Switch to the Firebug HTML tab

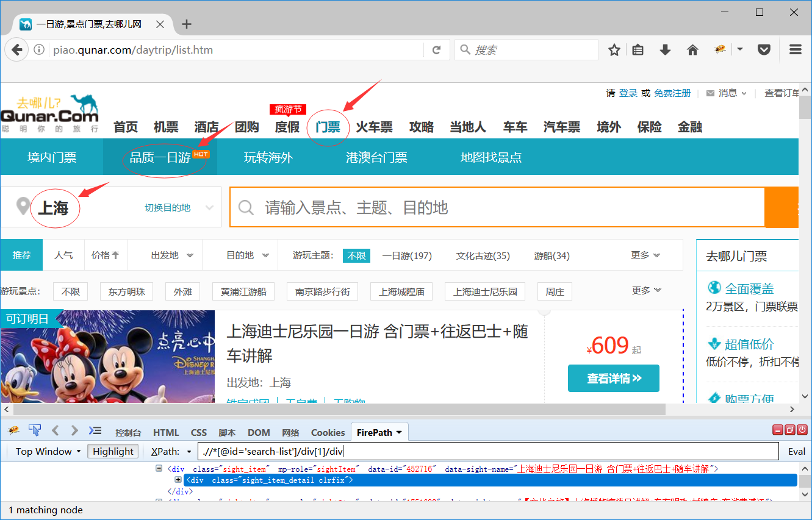(166, 432)
